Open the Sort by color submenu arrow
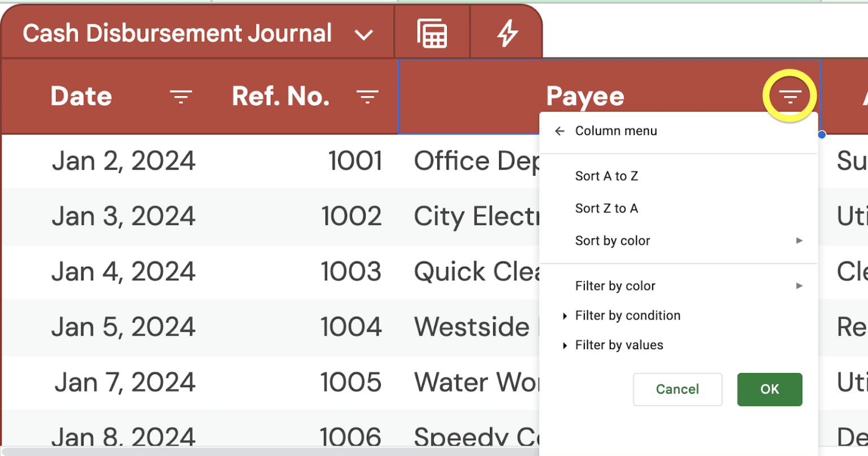 coord(799,240)
